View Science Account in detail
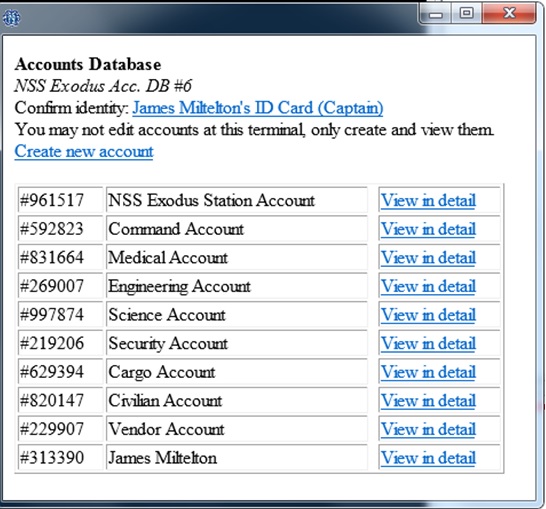Viewport: 546px width, 509px height. (x=428, y=315)
